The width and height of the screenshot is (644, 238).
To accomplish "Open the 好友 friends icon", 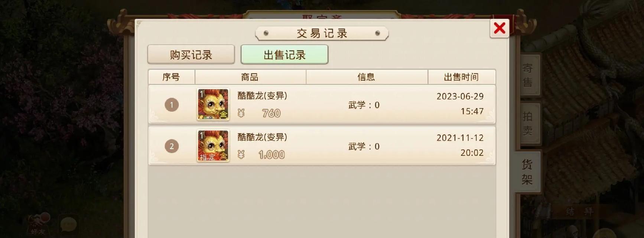I will 39,224.
